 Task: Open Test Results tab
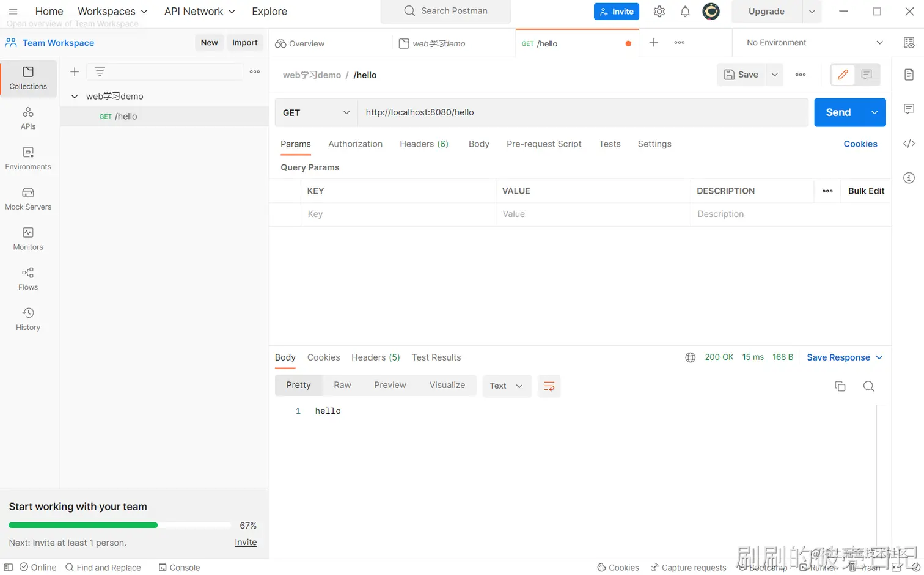click(x=436, y=357)
